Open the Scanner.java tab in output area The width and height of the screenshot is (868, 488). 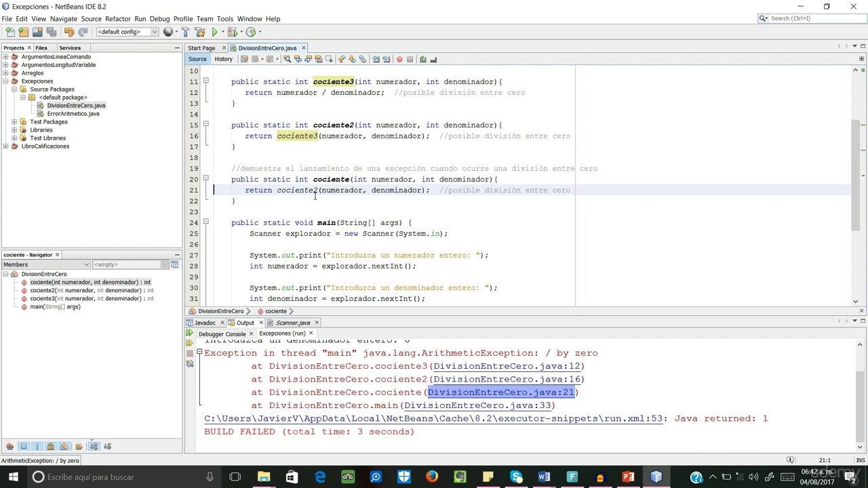pyautogui.click(x=292, y=323)
